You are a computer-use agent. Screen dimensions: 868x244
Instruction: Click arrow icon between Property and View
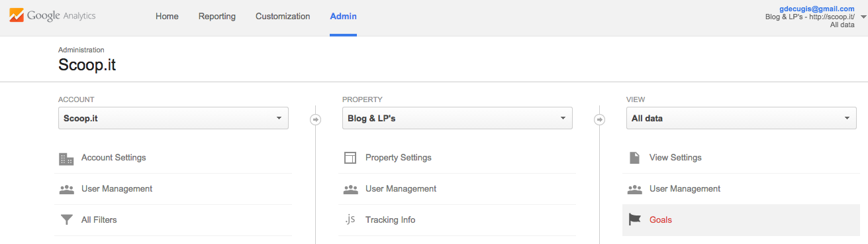coord(599,119)
